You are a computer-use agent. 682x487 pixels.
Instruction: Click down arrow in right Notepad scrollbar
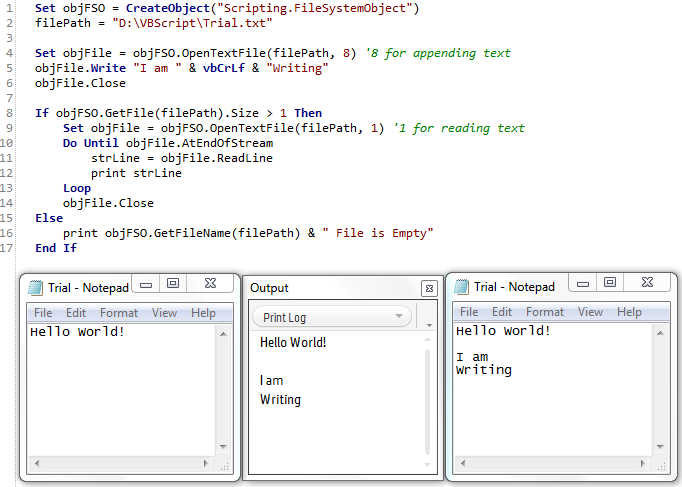660,447
